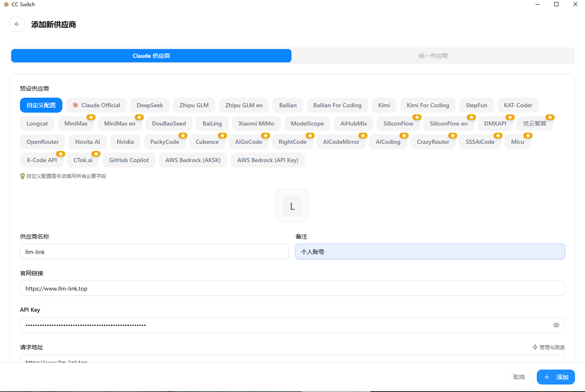Choose the Micu preset
Image resolution: width=585 pixels, height=392 pixels.
coord(518,142)
